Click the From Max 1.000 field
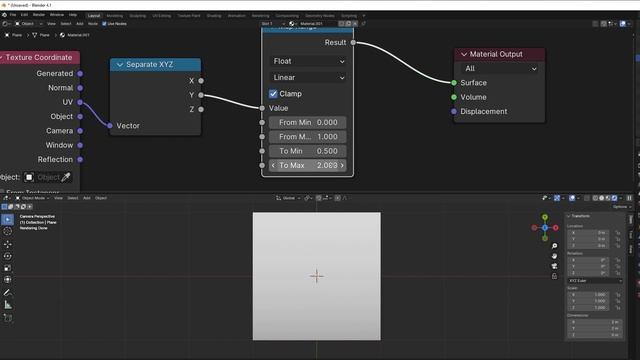 pos(308,137)
